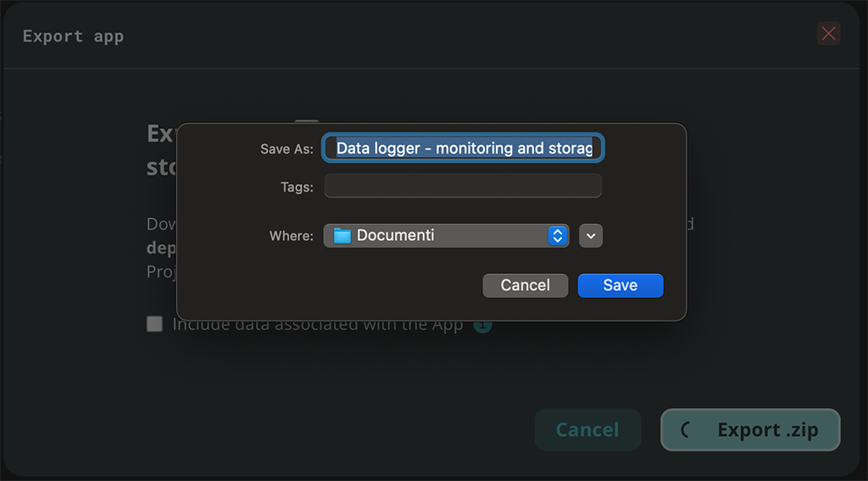868x481 pixels.
Task: Click the info icon beside Include data
Action: [482, 325]
